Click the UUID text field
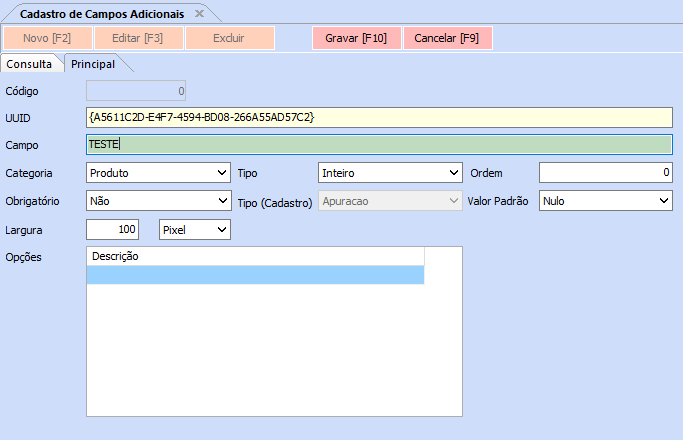Screen dimensions: 683x440 click(x=380, y=118)
